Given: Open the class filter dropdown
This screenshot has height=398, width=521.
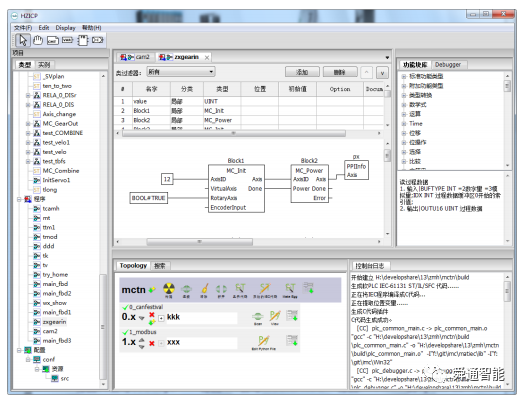Looking at the screenshot, I should 181,72.
